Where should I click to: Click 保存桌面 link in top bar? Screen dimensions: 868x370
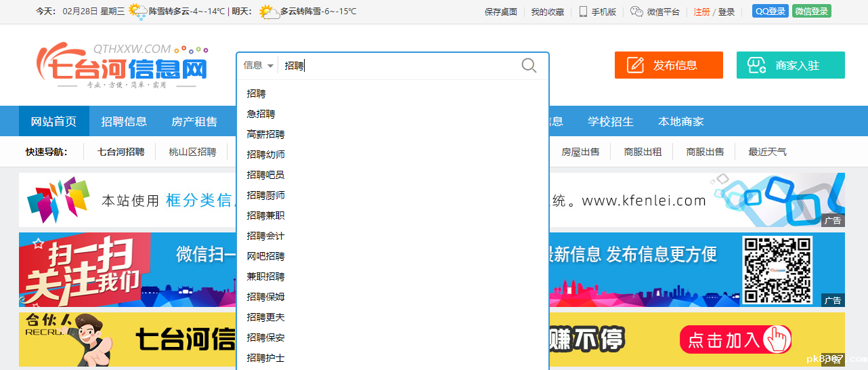click(x=500, y=12)
